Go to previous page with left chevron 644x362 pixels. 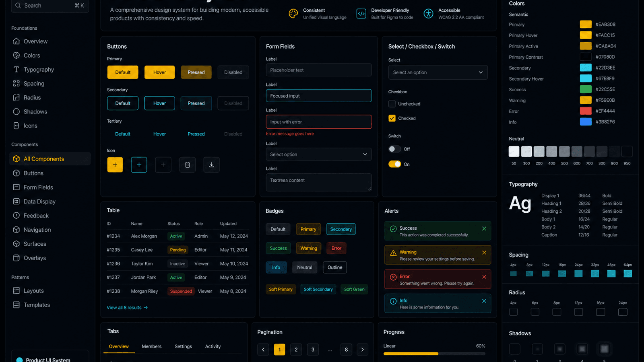263,350
